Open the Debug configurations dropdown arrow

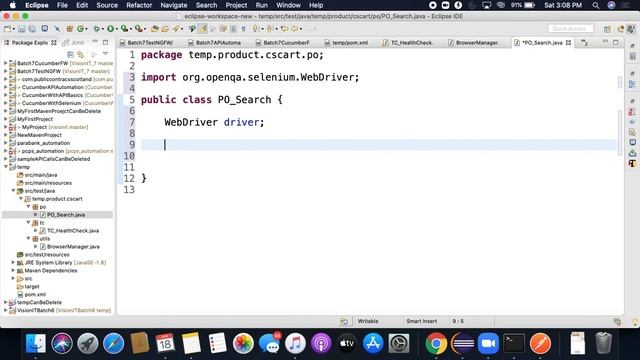coord(102,29)
